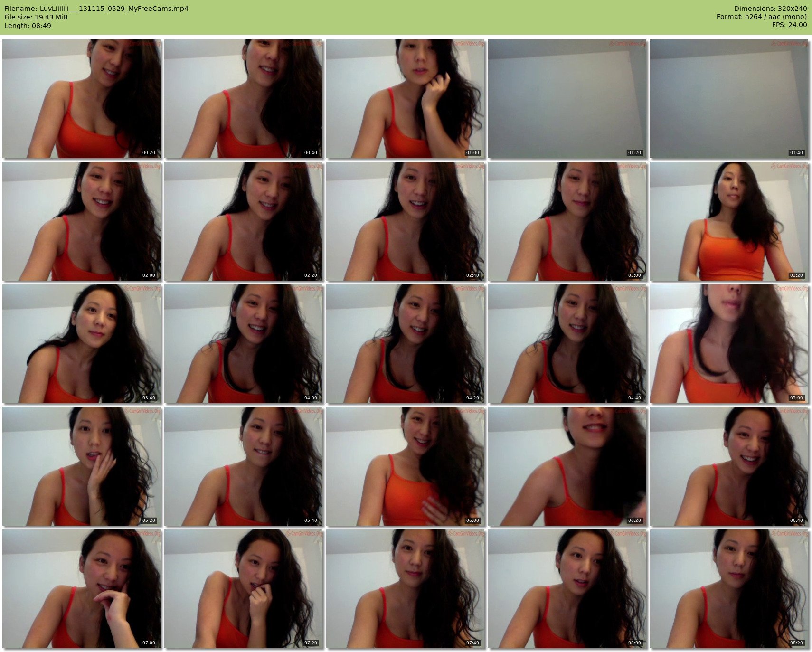This screenshot has width=812, height=652.
Task: Choose the thumbnail marked 02:00
Action: [x=82, y=221]
